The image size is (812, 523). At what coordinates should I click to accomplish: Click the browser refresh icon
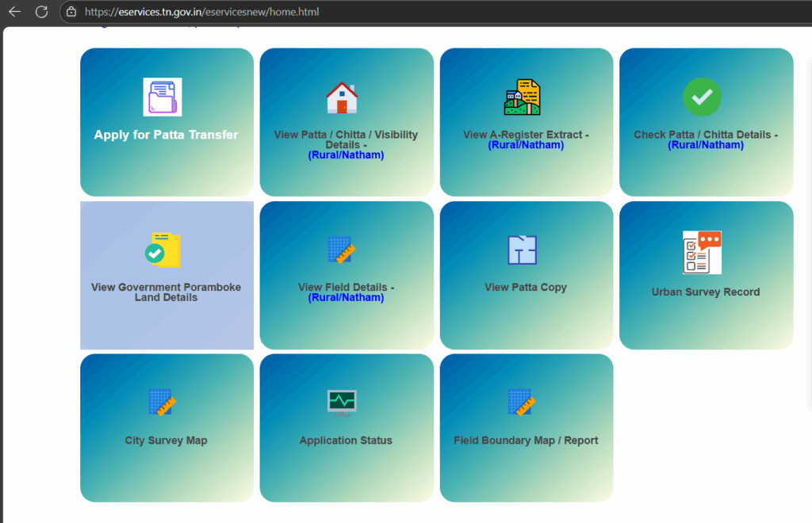tap(42, 12)
